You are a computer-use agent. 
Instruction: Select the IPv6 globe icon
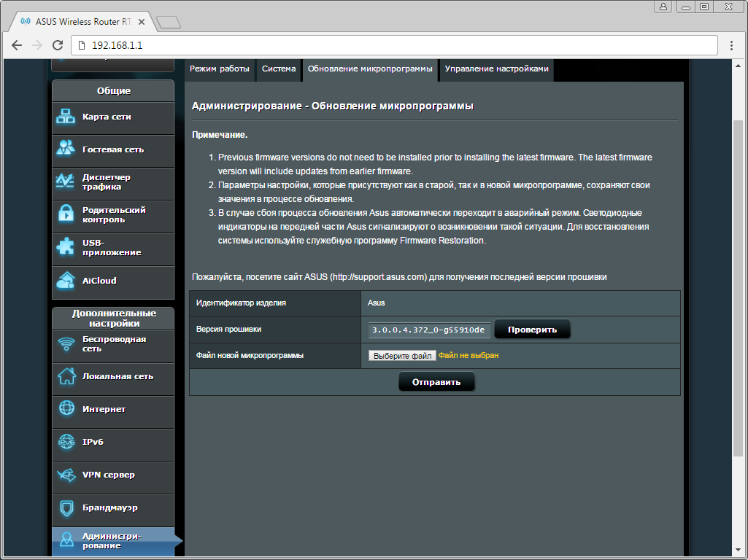66,442
